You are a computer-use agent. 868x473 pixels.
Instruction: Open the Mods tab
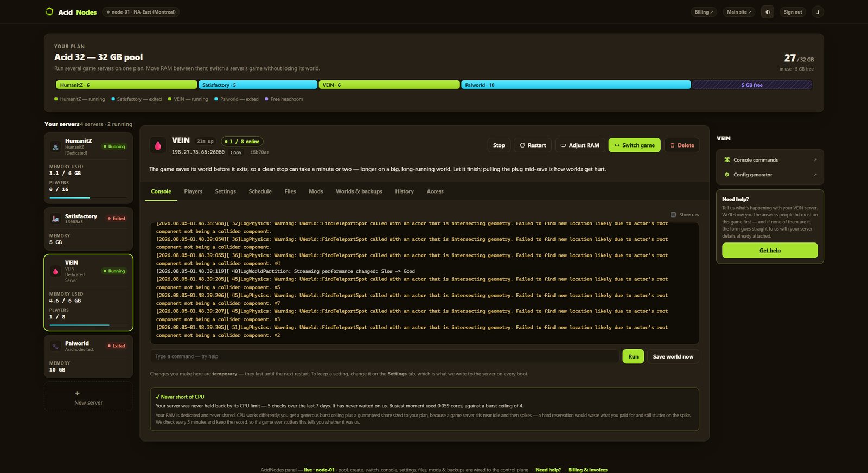(316, 191)
